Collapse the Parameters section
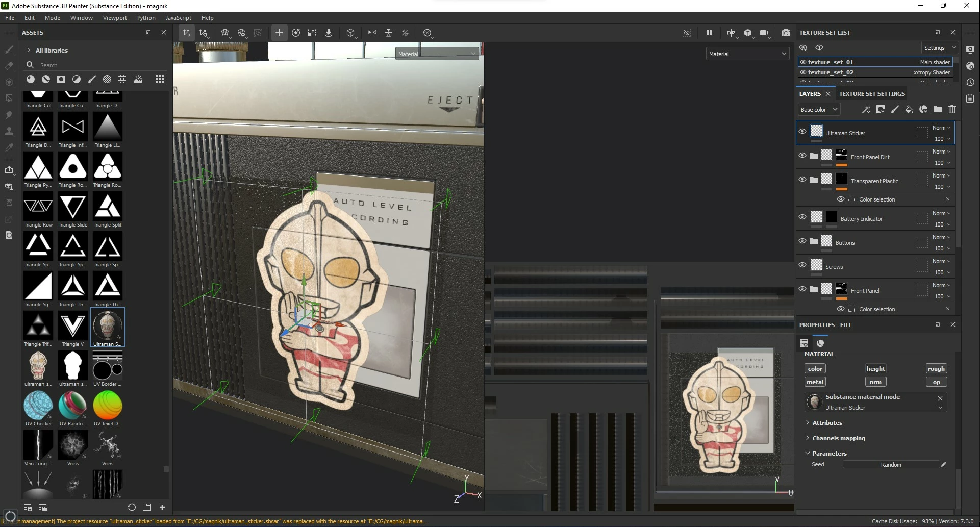Viewport: 980px width, 527px height. [x=808, y=454]
